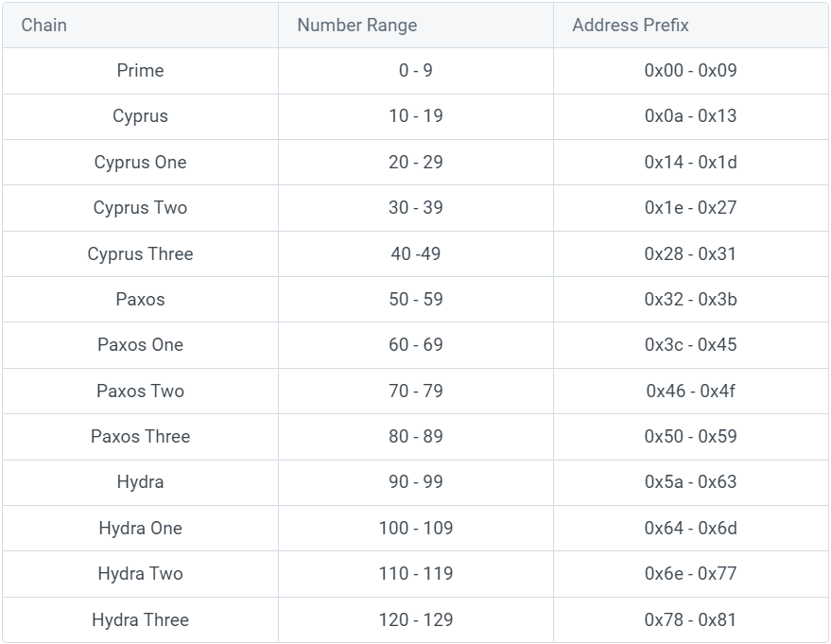Click the 90 - 99 number range
Image resolution: width=831 pixels, height=644 pixels.
[415, 482]
